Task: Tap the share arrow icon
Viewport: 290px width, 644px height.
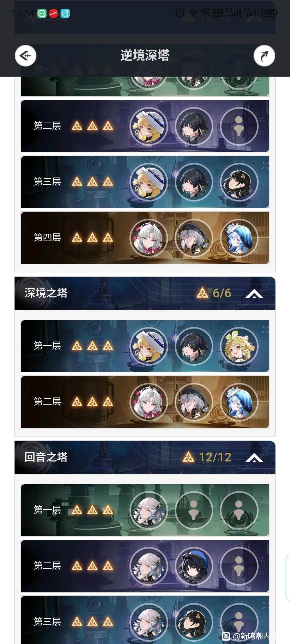Action: coord(264,56)
